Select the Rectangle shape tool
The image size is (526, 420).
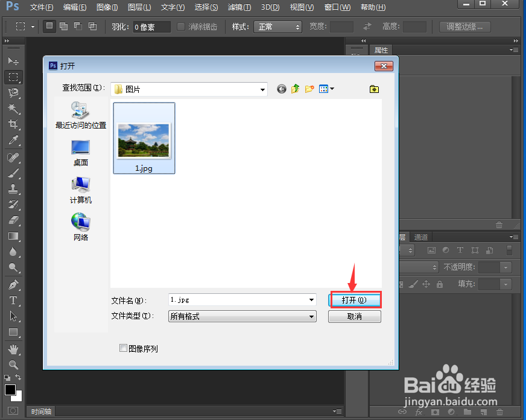click(13, 332)
